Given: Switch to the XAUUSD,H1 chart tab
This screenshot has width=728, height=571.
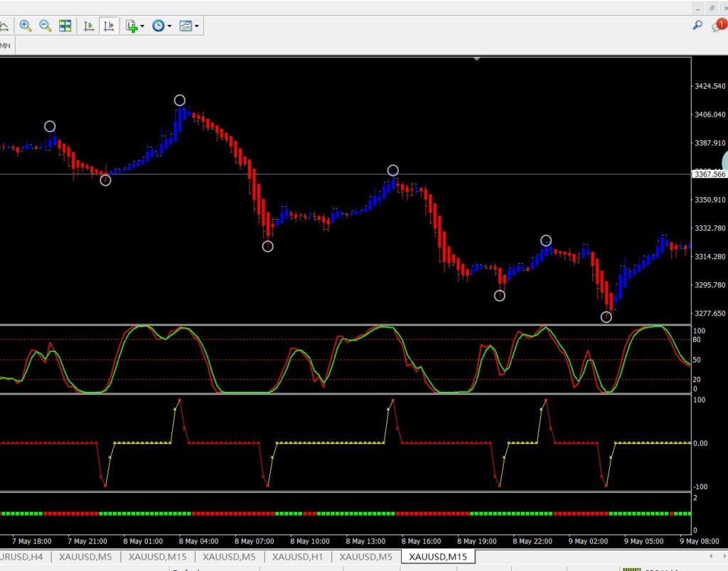Looking at the screenshot, I should coord(297,557).
